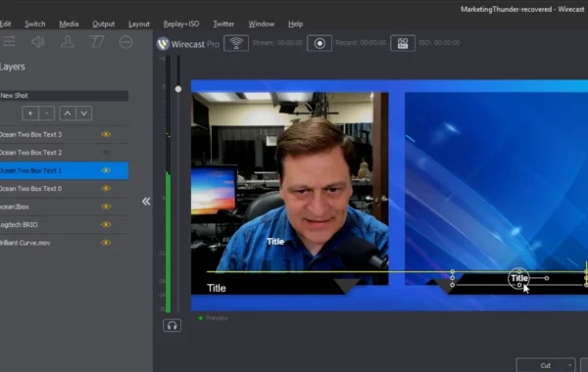Open the Output menu
Screen dimensions: 588x372
click(104, 23)
